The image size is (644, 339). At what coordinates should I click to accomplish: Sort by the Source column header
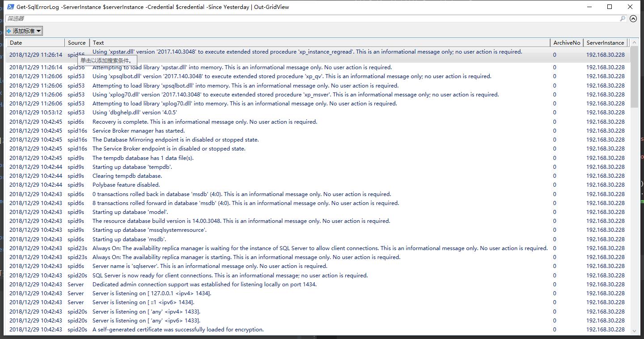click(77, 43)
